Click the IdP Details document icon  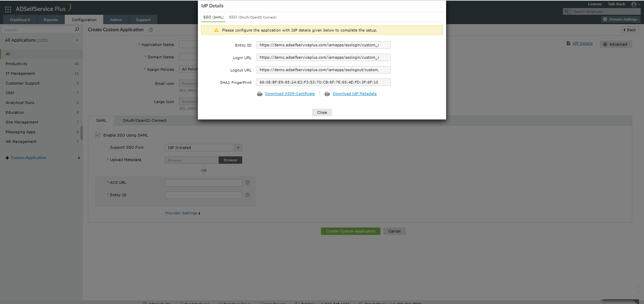click(x=568, y=43)
